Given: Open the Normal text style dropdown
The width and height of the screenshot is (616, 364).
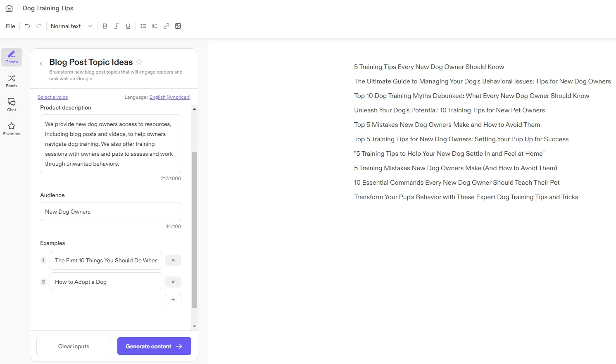Looking at the screenshot, I should (x=71, y=26).
